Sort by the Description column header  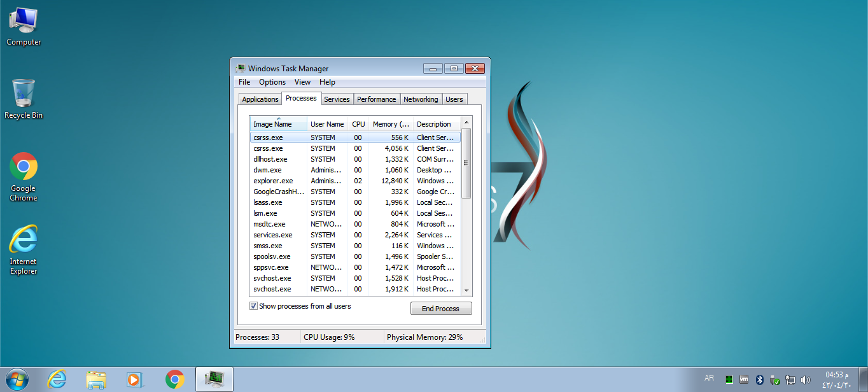pos(437,124)
